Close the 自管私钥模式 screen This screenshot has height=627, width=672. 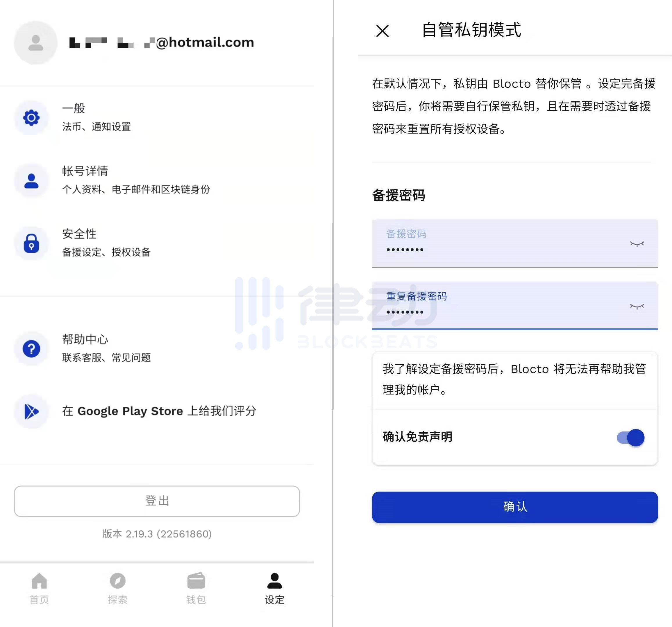pyautogui.click(x=382, y=31)
